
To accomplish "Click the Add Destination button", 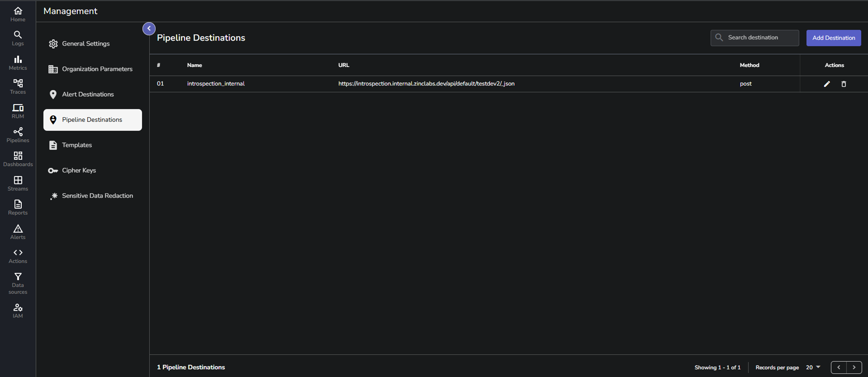I will click(833, 38).
